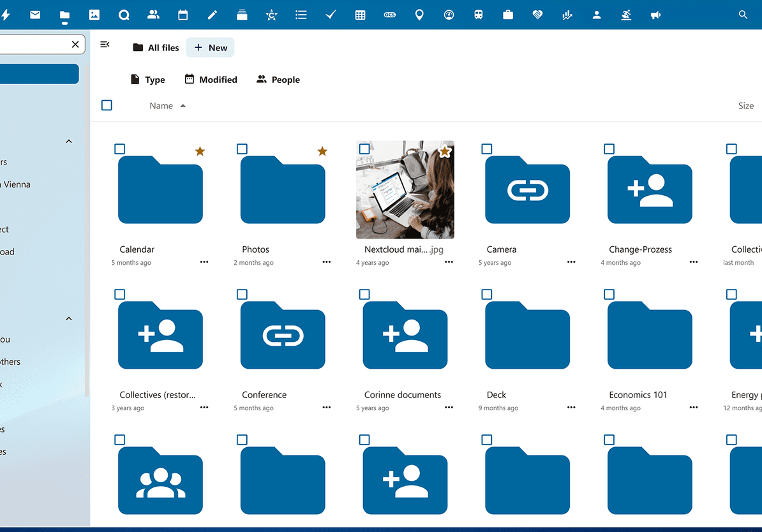Viewport: 762px width, 532px height.
Task: Open the Photos app in top bar
Action: point(94,15)
